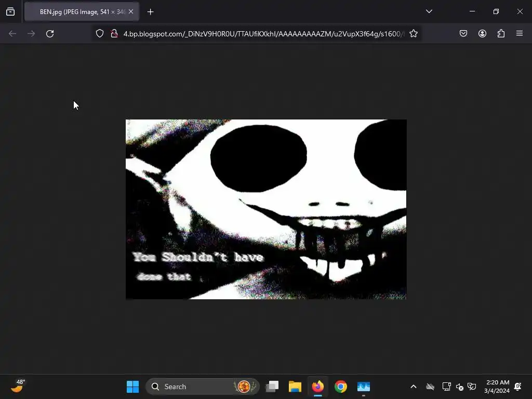This screenshot has height=399, width=532.
Task: Click the BEN.jpg skull image
Action: tap(266, 209)
